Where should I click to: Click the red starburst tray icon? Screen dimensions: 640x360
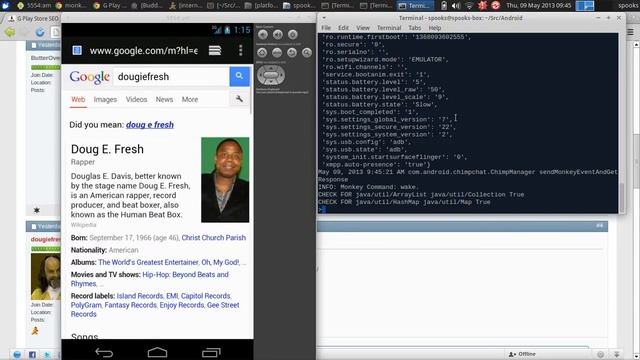click(483, 6)
